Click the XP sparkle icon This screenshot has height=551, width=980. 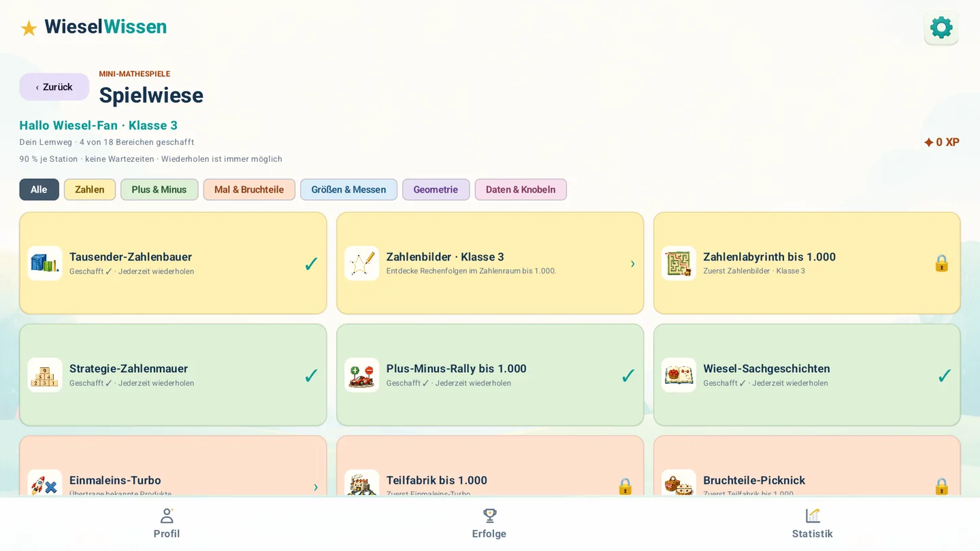928,142
